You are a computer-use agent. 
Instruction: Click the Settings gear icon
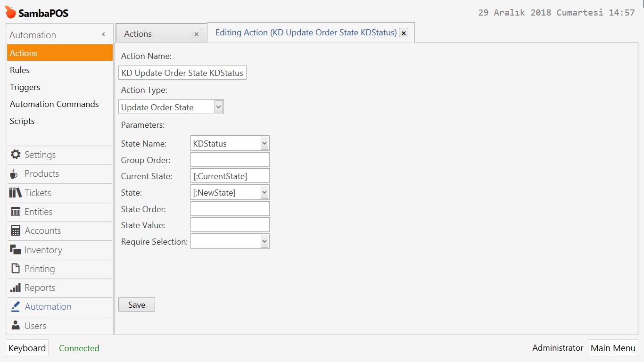(x=16, y=155)
